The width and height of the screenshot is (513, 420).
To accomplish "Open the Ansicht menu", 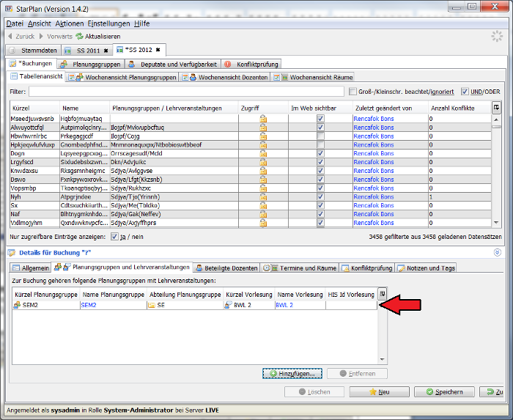I will tap(40, 23).
